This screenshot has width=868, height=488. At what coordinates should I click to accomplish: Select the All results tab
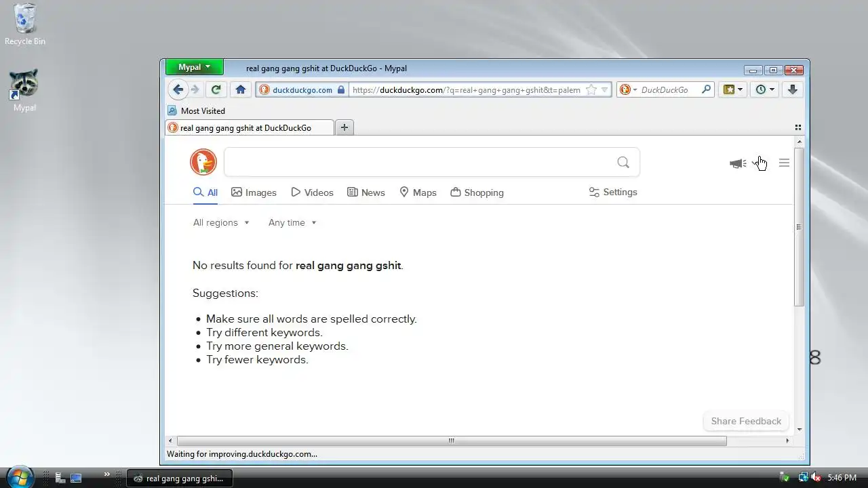tap(205, 192)
